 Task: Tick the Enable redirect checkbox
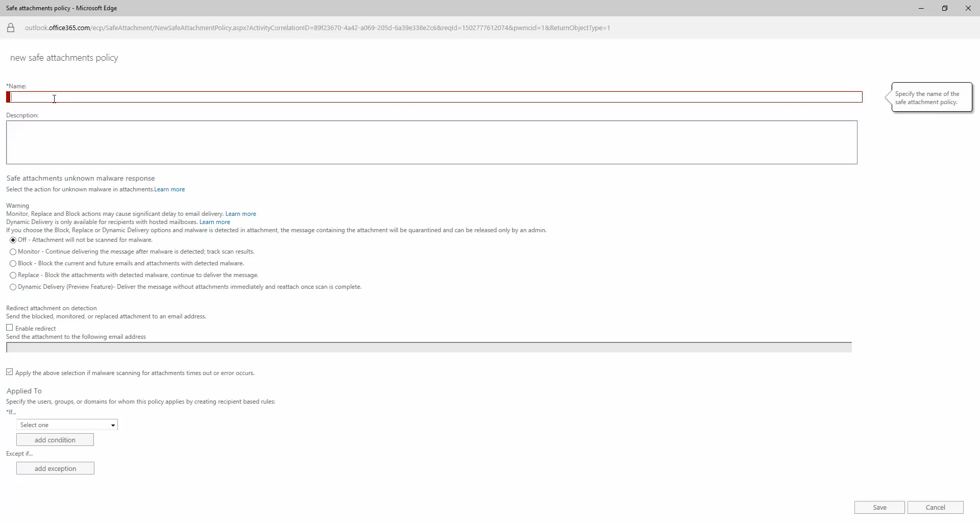pyautogui.click(x=10, y=328)
